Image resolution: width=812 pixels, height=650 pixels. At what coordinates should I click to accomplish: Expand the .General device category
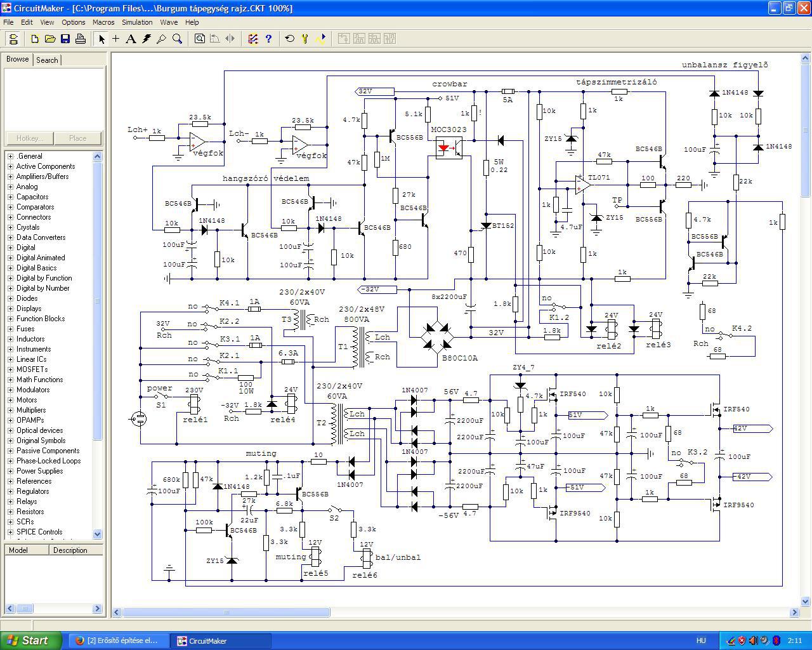tap(10, 156)
